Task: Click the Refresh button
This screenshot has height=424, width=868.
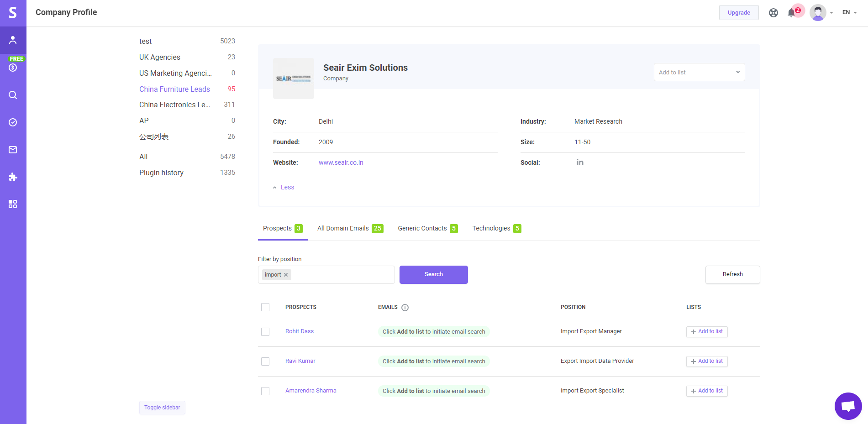Action: [733, 275]
